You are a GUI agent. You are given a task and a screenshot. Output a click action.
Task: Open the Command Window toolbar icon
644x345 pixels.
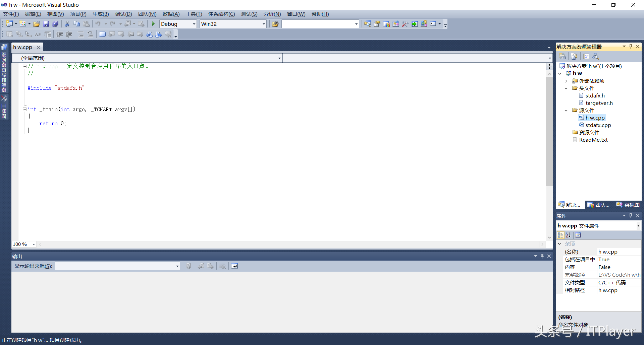tap(433, 24)
